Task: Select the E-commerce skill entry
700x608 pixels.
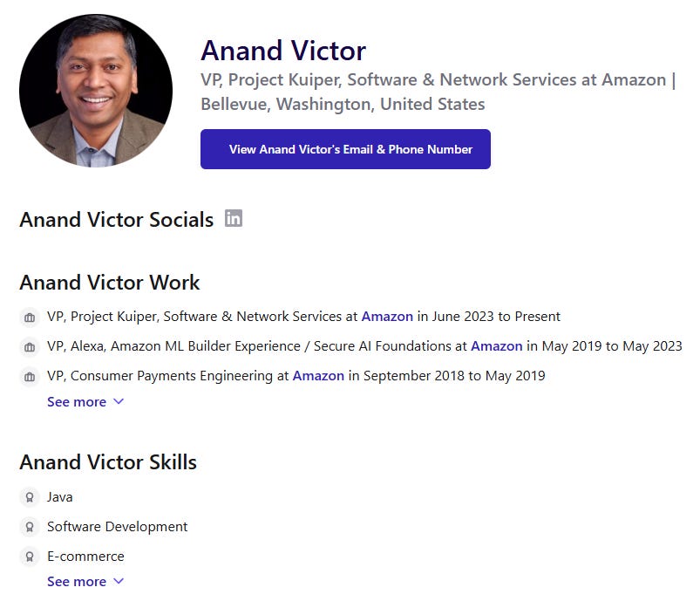Action: click(85, 557)
